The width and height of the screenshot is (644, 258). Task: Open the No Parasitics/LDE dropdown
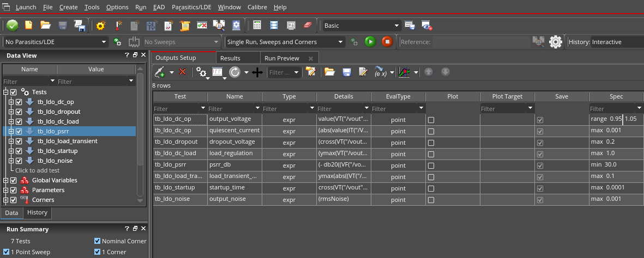(56, 42)
